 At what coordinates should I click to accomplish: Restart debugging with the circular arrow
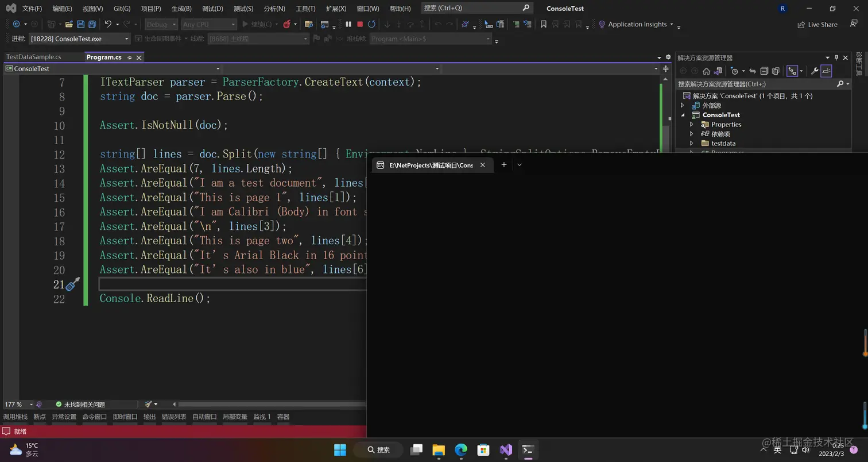[371, 24]
